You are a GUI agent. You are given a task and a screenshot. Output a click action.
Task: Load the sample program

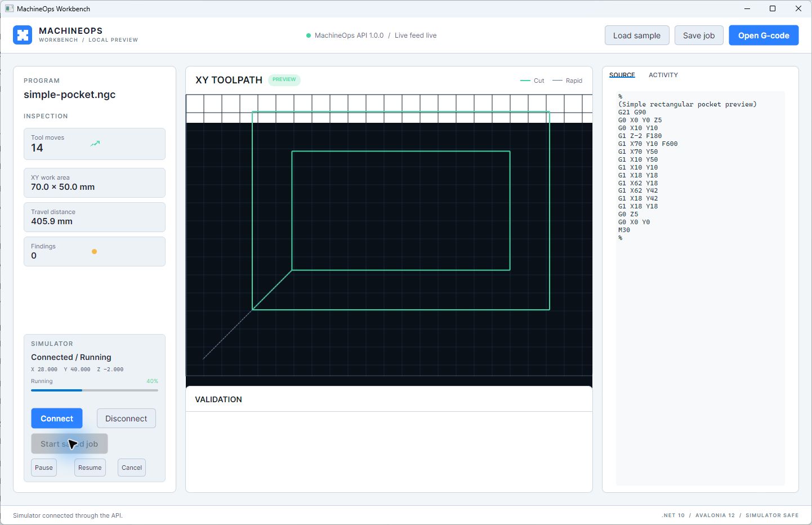637,35
